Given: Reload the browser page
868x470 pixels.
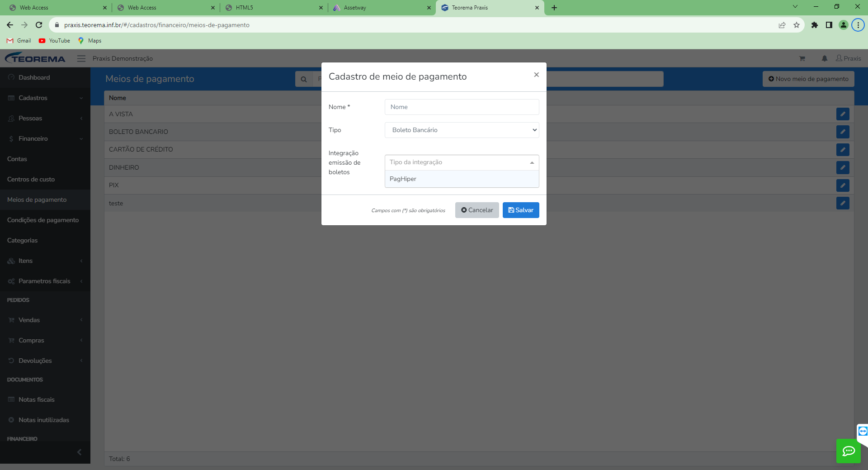Looking at the screenshot, I should point(39,25).
